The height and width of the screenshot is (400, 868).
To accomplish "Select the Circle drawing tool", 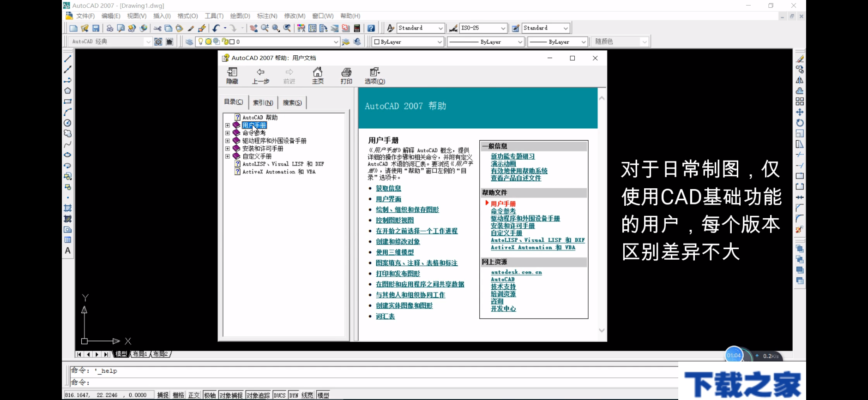I will pyautogui.click(x=67, y=123).
